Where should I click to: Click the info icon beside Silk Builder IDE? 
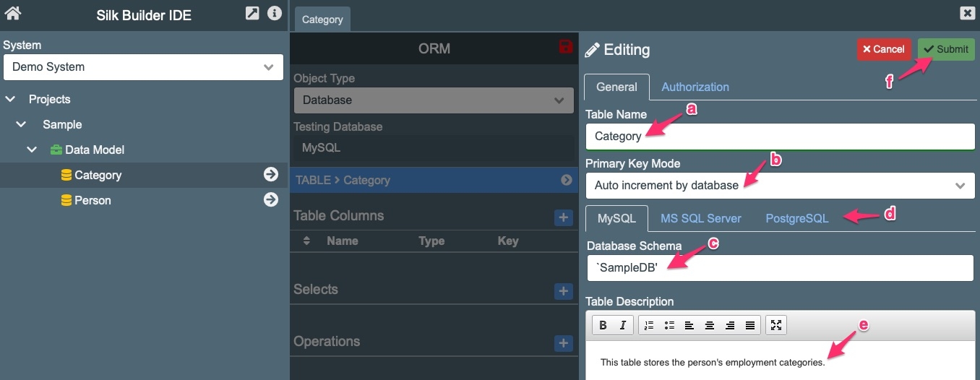[275, 13]
